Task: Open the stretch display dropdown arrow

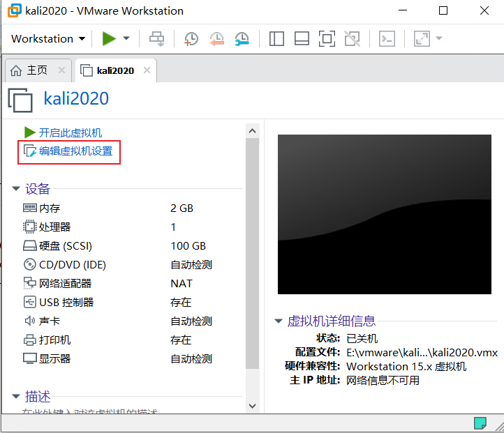Action: (439, 38)
